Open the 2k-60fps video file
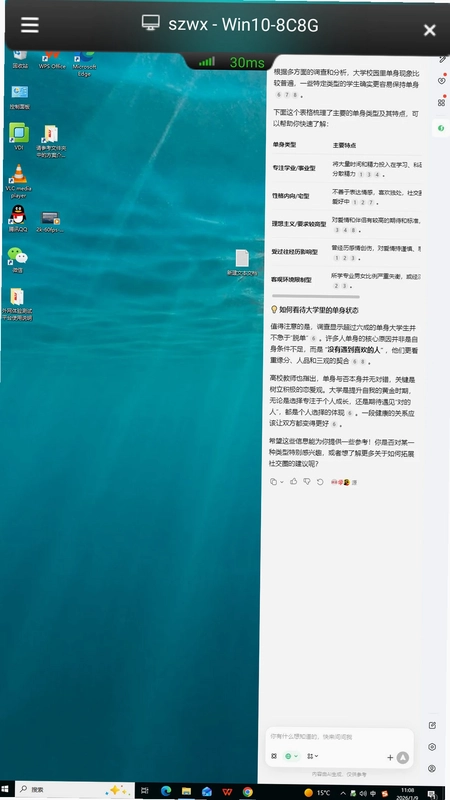This screenshot has width=450, height=800. tap(50, 222)
